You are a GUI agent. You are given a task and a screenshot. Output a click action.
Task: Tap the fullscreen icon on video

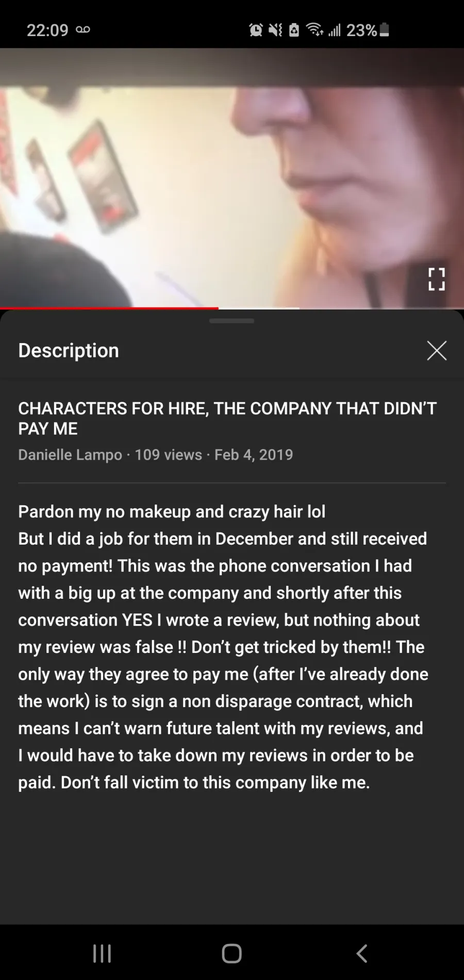tap(436, 279)
